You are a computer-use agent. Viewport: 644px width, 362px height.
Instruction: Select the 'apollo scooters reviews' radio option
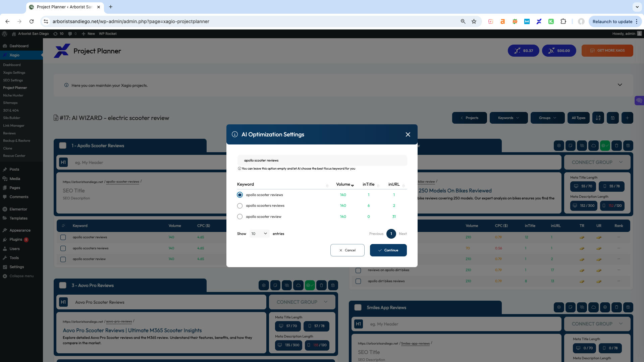pyautogui.click(x=240, y=206)
